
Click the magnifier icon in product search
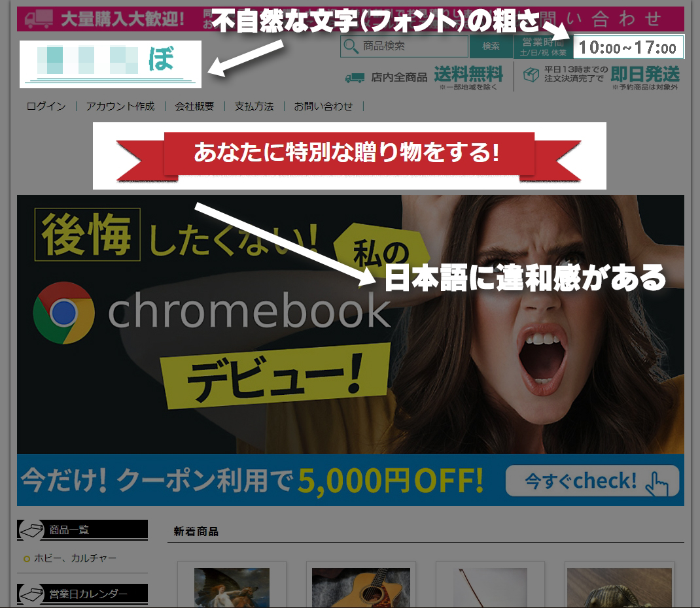351,46
